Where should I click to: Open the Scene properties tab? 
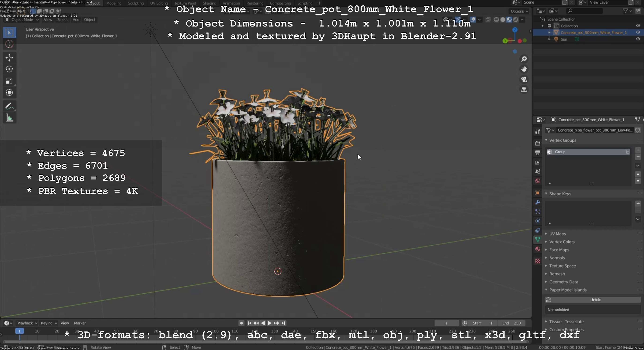point(538,171)
